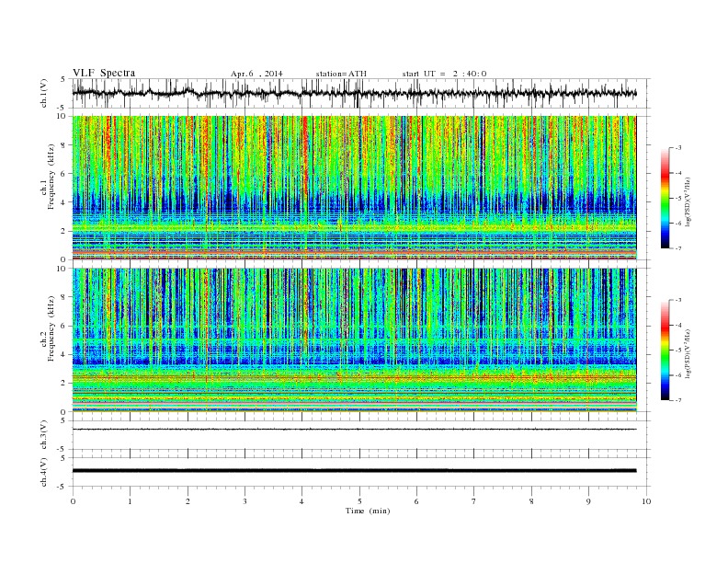Click the "VLF Spectra" plot title

click(x=104, y=73)
